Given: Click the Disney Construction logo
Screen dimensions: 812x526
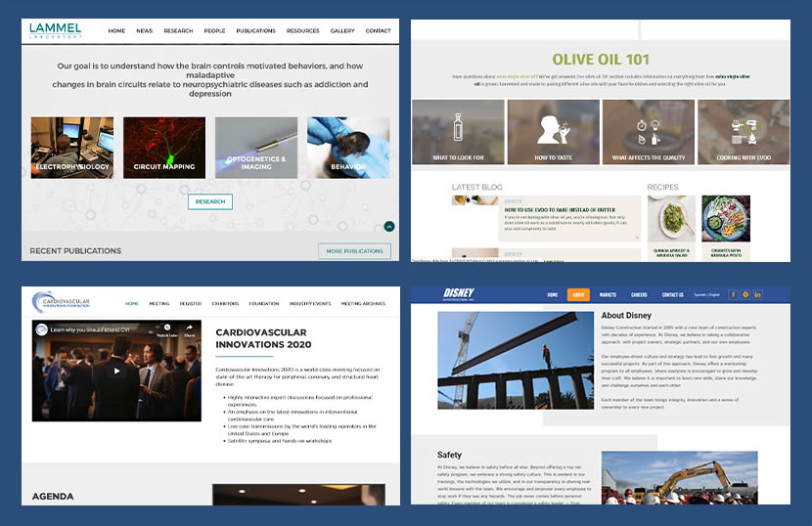Looking at the screenshot, I should click(458, 294).
